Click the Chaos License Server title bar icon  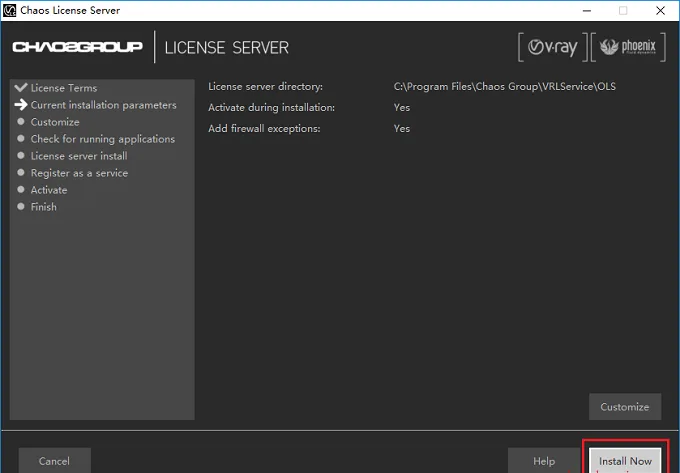point(9,10)
